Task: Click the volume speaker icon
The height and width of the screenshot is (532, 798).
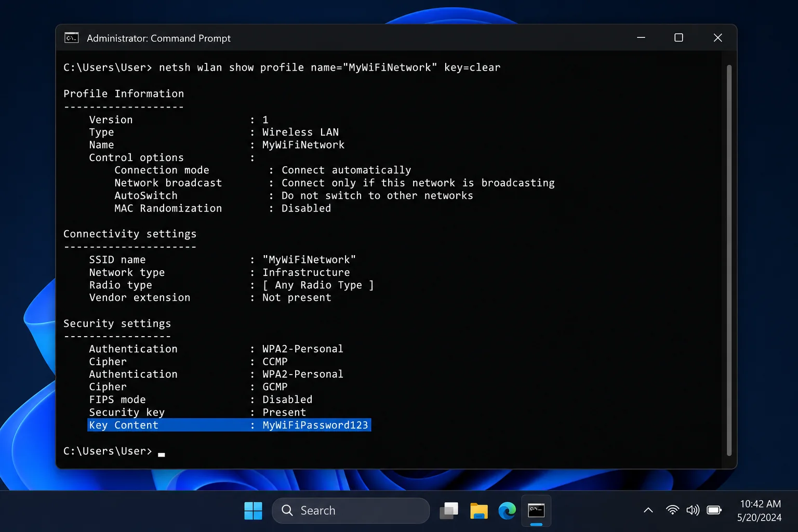Action: click(x=693, y=510)
